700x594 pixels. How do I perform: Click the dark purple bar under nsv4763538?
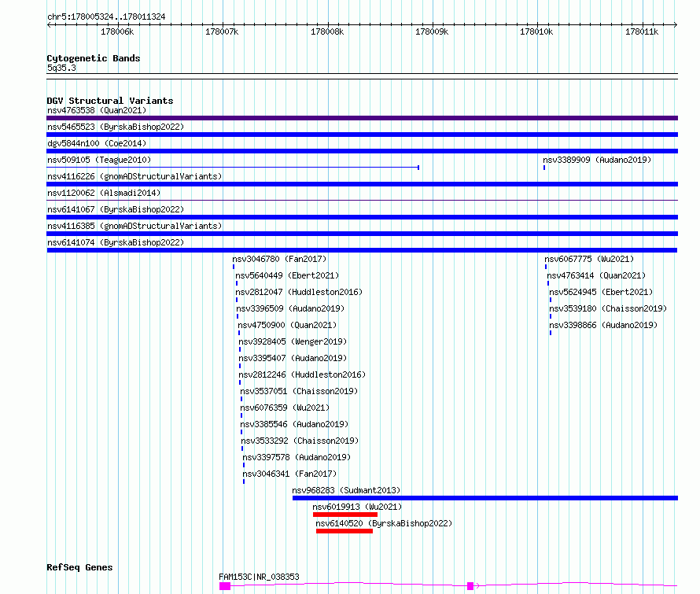[x=362, y=118]
